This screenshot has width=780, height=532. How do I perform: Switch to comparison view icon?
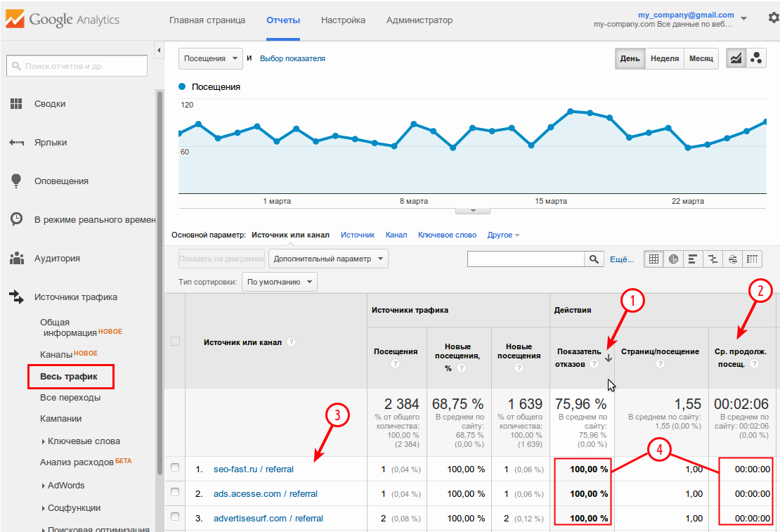pyautogui.click(x=713, y=259)
